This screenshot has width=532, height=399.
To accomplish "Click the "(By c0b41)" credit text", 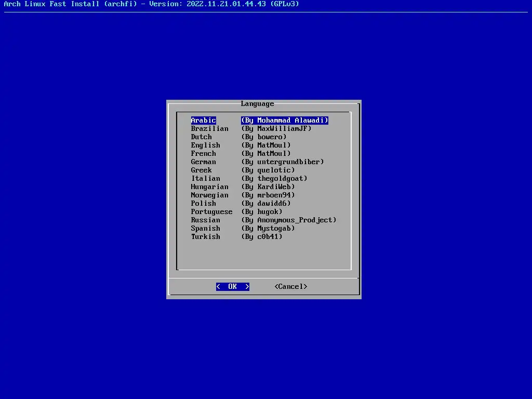I will click(x=262, y=237).
